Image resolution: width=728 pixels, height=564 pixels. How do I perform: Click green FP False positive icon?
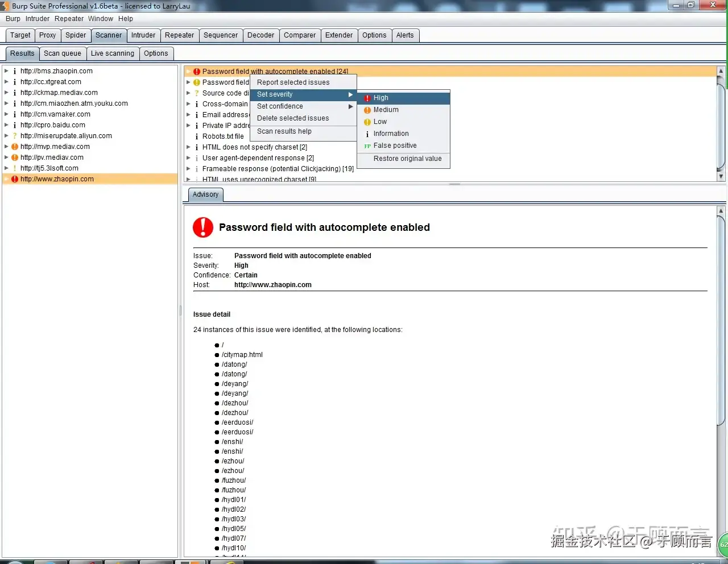click(x=367, y=146)
